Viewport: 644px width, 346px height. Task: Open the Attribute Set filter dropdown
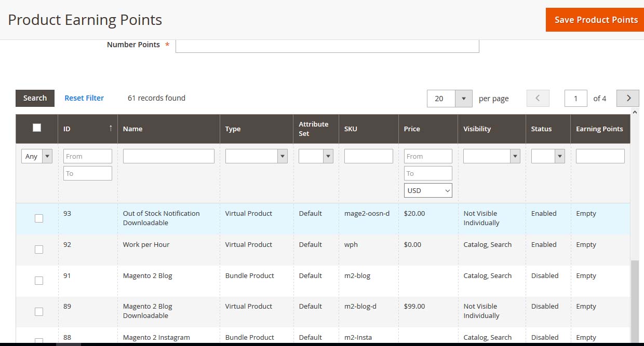click(x=315, y=156)
